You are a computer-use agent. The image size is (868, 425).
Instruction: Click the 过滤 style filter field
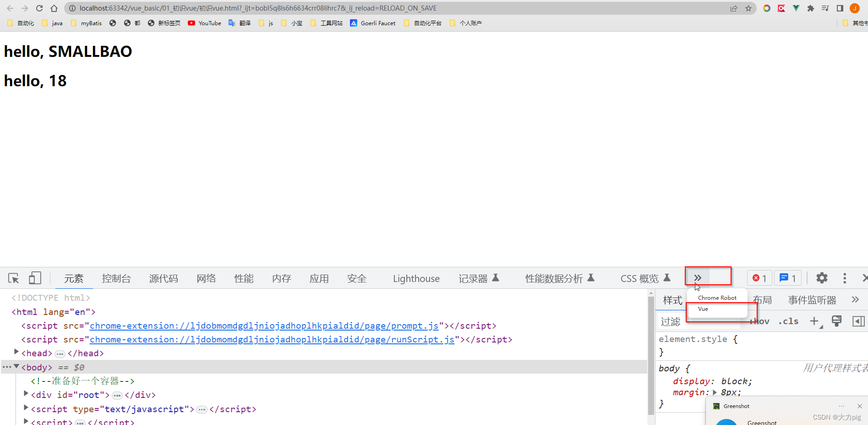point(671,321)
